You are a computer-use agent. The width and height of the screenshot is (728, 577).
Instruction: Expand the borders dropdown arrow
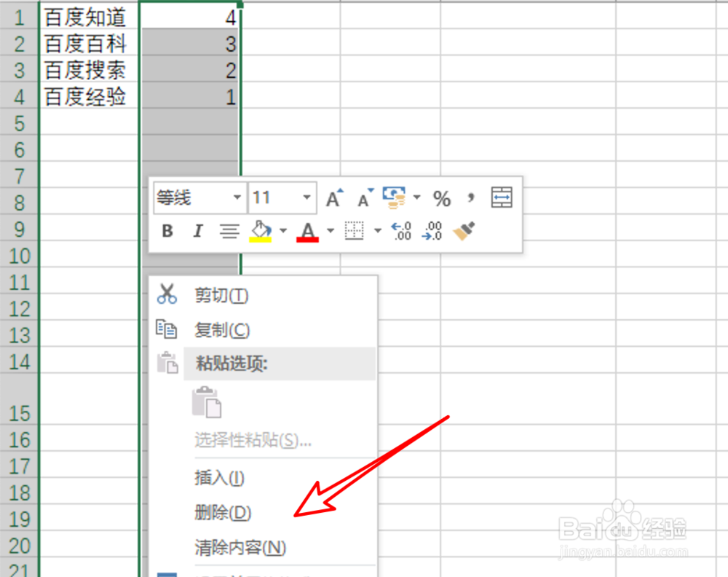click(x=378, y=230)
